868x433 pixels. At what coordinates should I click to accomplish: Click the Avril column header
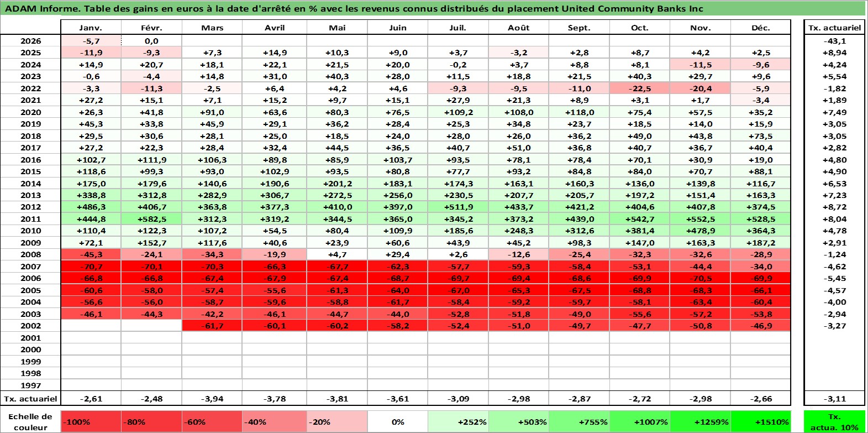pyautogui.click(x=275, y=28)
